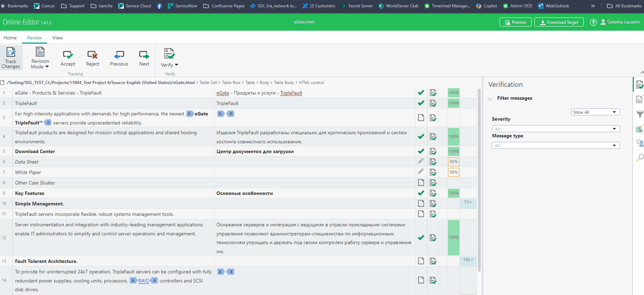Click the opening a tag in segment 14 target
The image size is (644, 295).
[220, 272]
